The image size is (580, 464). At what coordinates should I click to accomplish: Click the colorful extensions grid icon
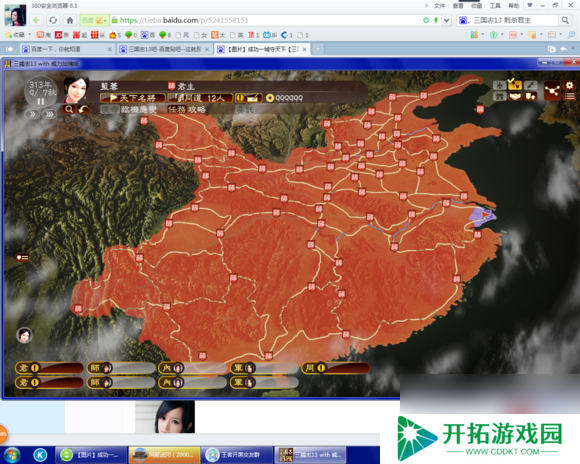click(x=474, y=35)
